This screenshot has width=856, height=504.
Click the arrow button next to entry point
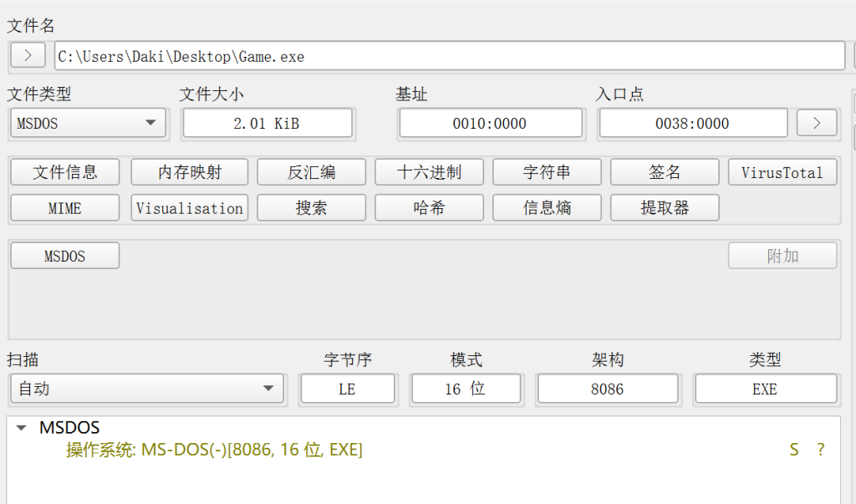tap(817, 123)
